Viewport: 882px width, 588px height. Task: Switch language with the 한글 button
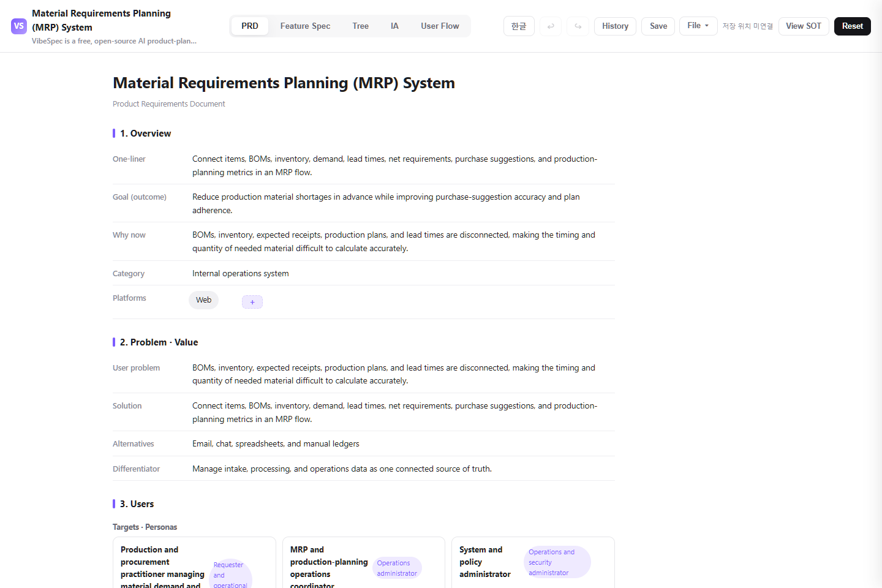[x=519, y=26]
